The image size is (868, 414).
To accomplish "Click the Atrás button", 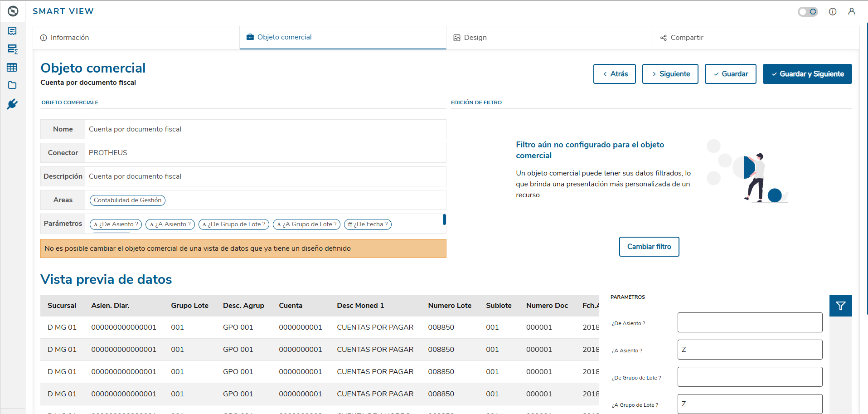I will coord(614,74).
